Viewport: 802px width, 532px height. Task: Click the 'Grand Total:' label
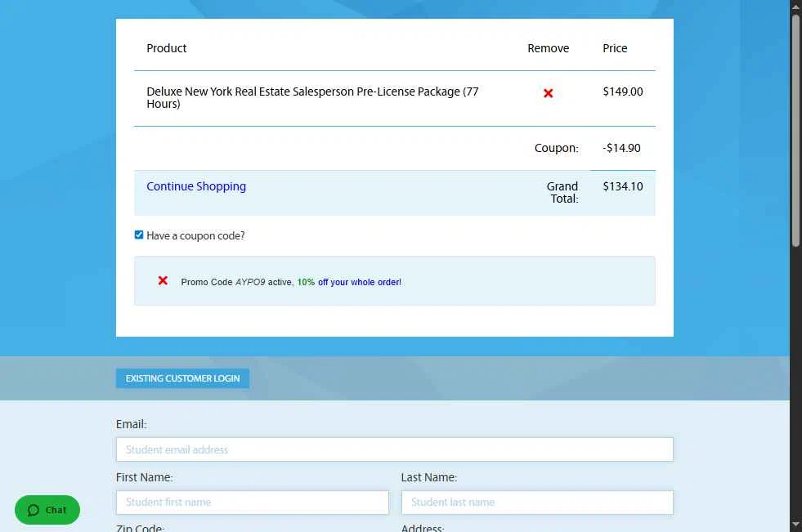[562, 193]
